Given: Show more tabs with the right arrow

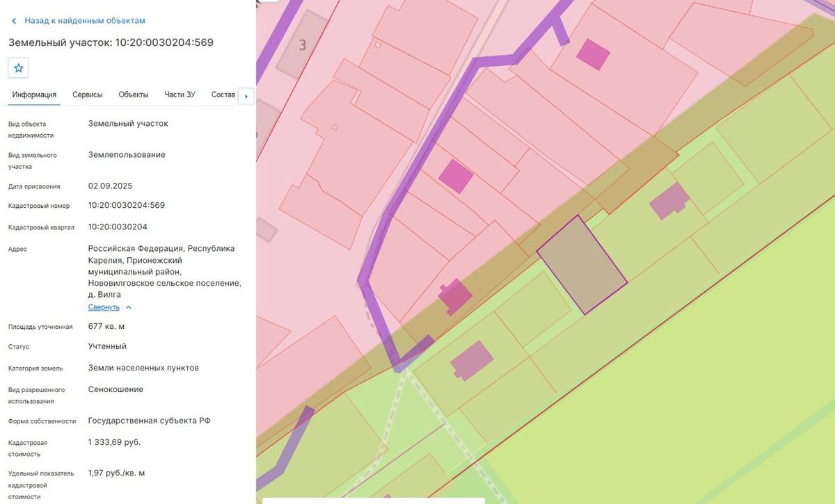Looking at the screenshot, I should click(x=246, y=95).
